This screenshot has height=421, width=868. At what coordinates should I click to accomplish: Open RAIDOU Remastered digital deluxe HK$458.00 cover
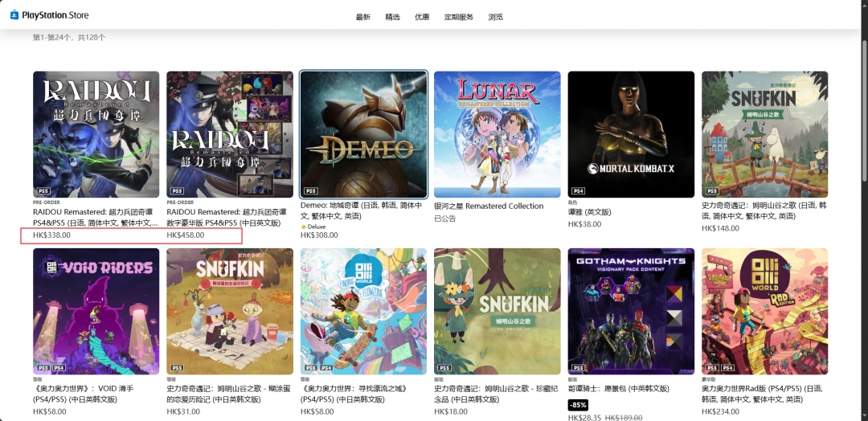click(230, 134)
